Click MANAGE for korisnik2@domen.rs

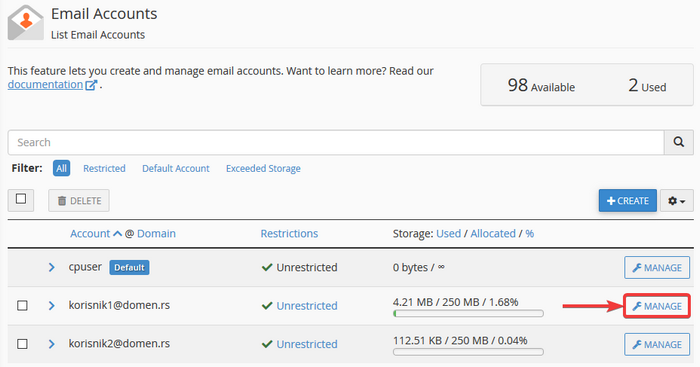657,344
